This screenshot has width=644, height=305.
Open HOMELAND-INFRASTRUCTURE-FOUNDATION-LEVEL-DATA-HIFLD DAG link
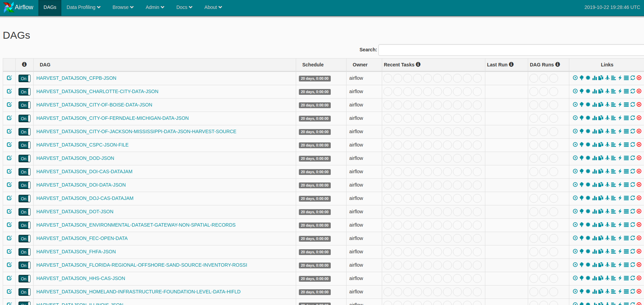(138, 292)
